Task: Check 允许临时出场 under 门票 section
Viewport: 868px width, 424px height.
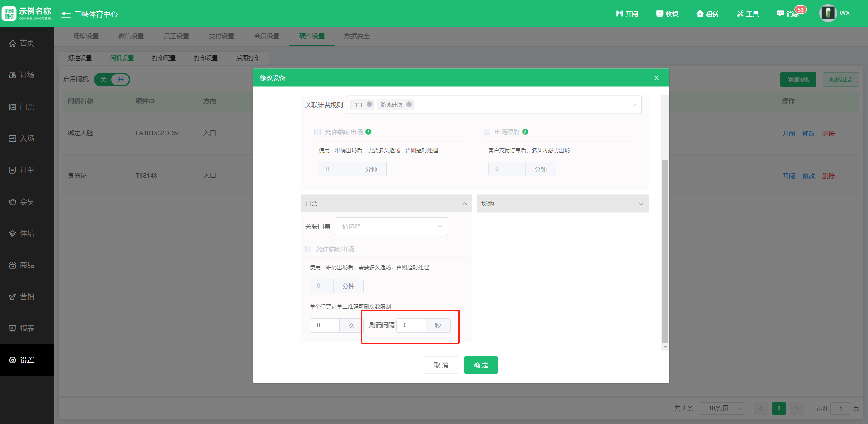Action: (308, 249)
